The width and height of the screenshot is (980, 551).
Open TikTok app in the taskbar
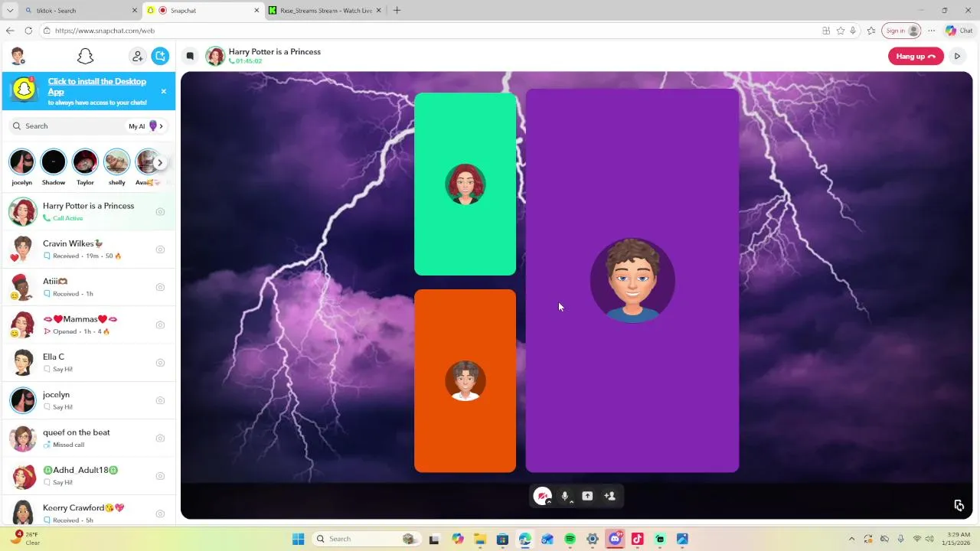[637, 539]
